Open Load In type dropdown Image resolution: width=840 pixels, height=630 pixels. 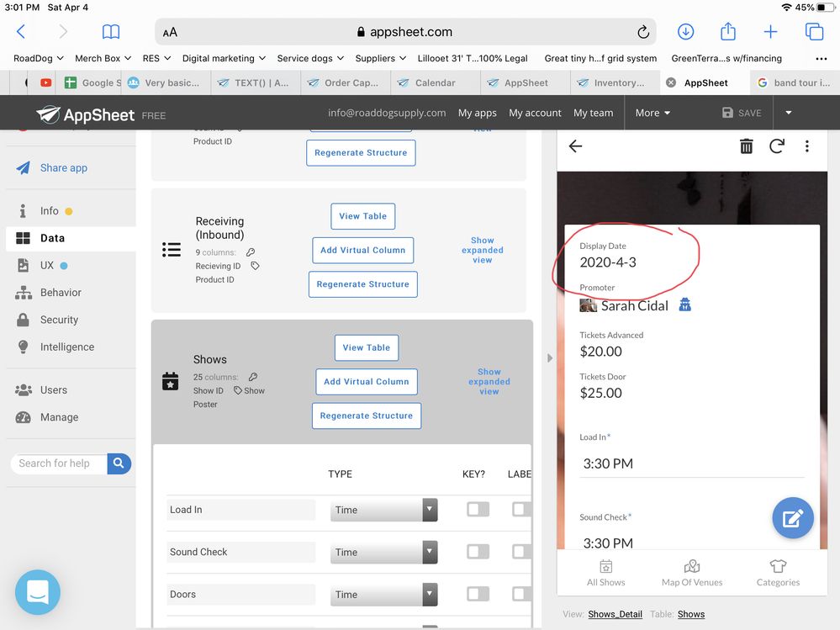click(383, 510)
